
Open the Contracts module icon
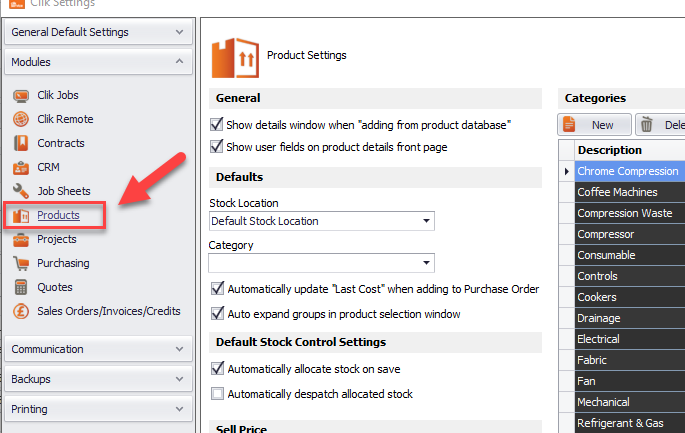pos(21,143)
